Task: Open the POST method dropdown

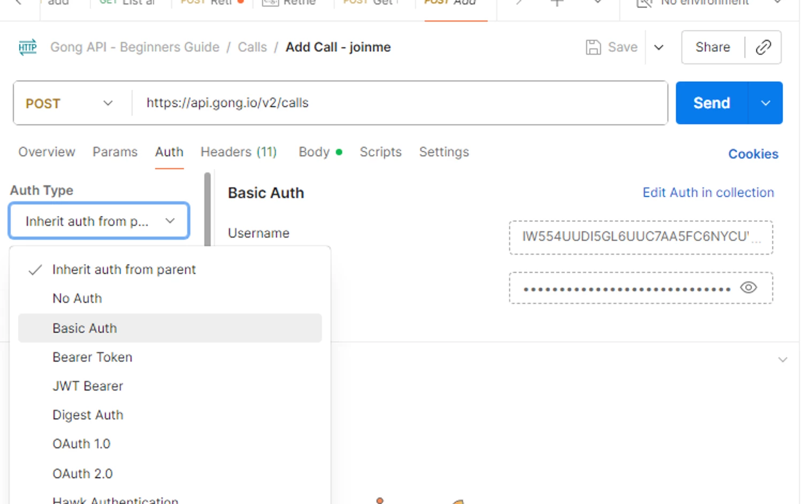Action: [x=70, y=103]
